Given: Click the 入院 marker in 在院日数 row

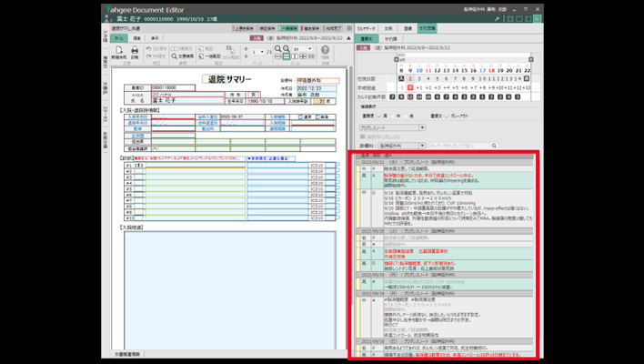Looking at the screenshot, I should tap(401, 78).
